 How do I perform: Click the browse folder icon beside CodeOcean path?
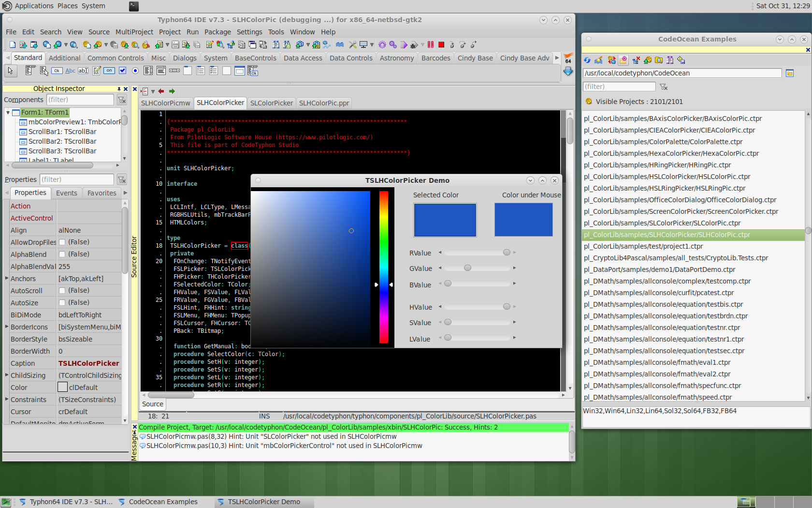(790, 73)
